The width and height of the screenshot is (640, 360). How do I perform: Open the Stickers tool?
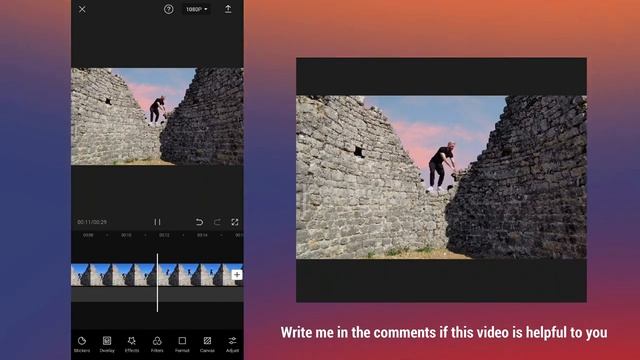[x=82, y=344]
